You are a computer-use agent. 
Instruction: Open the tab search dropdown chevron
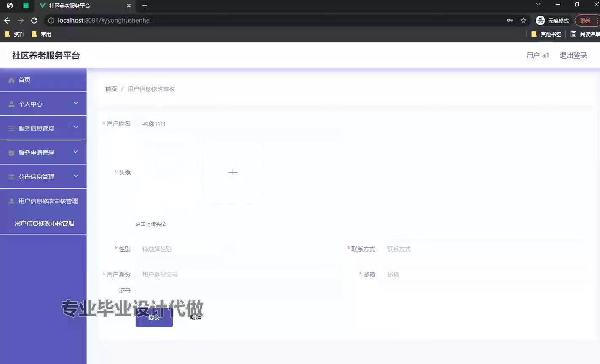click(x=538, y=5)
